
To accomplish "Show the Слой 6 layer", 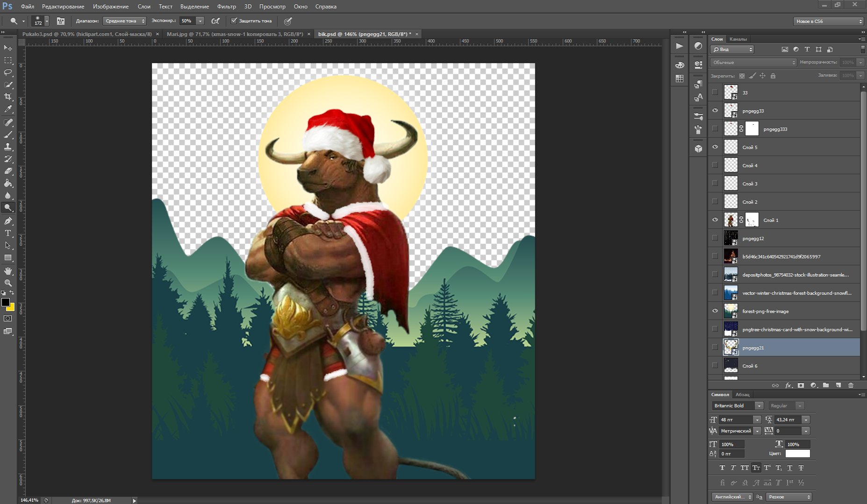I will tap(715, 366).
